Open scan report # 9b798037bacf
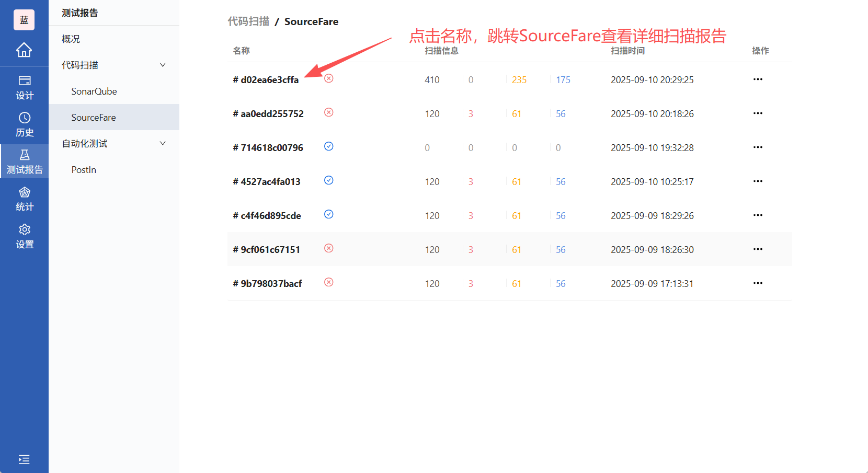The image size is (868, 473). (x=267, y=284)
